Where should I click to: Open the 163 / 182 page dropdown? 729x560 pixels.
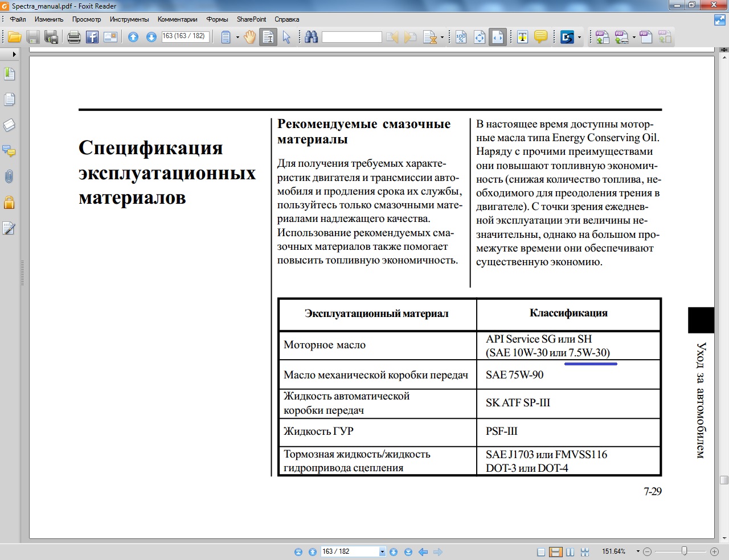click(x=382, y=551)
